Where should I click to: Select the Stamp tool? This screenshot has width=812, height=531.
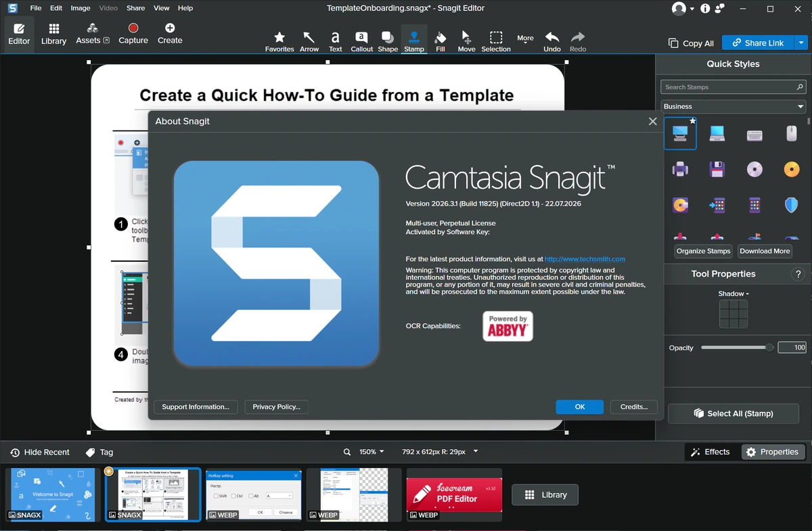(414, 41)
